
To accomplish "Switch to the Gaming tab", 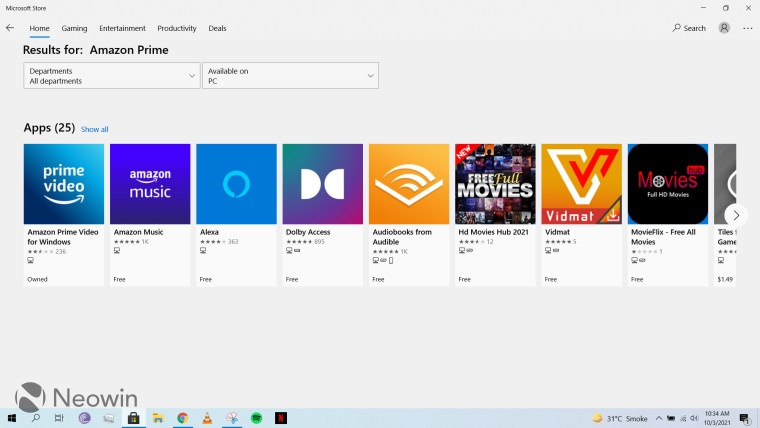I will click(74, 28).
